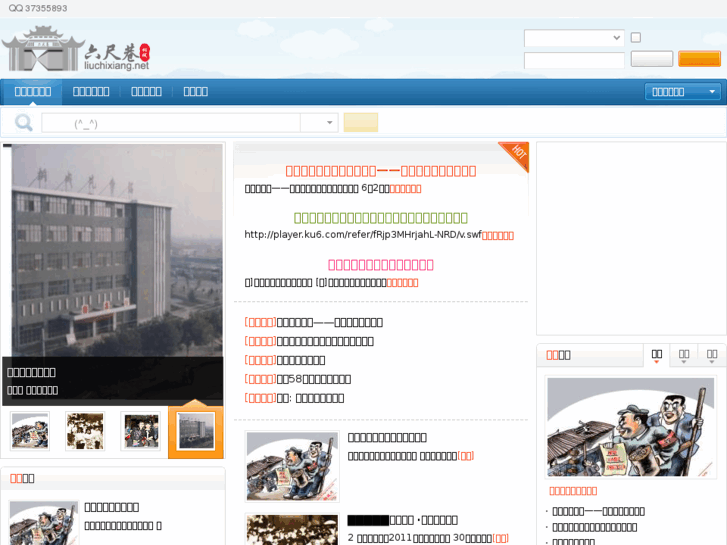This screenshot has height=545, width=727.
Task: Focus the password input field in header
Action: tap(574, 60)
